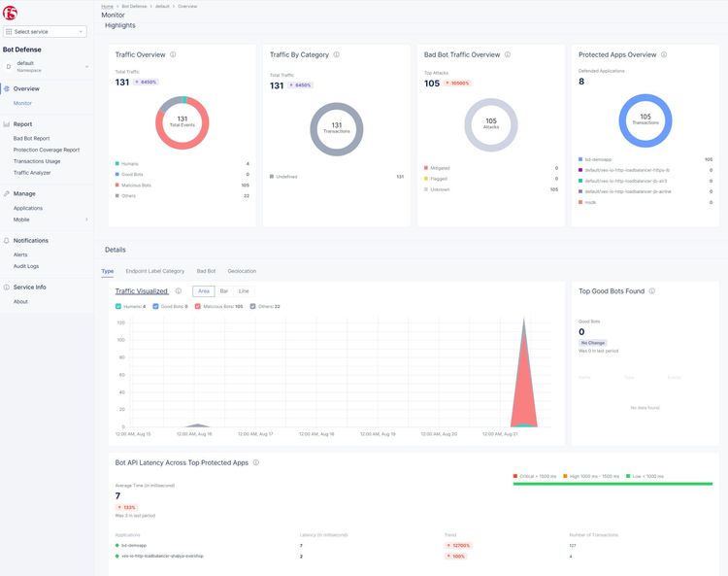
Task: Open the Bad Bot Report link
Action: coord(32,138)
